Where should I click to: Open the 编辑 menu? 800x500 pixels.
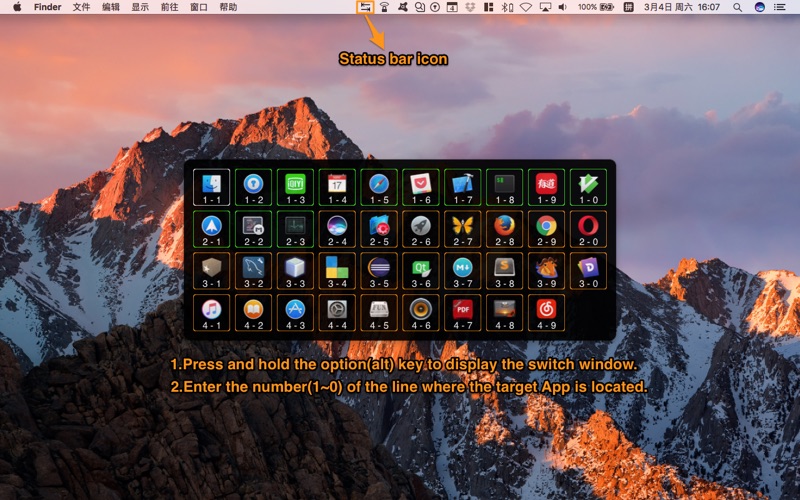111,7
